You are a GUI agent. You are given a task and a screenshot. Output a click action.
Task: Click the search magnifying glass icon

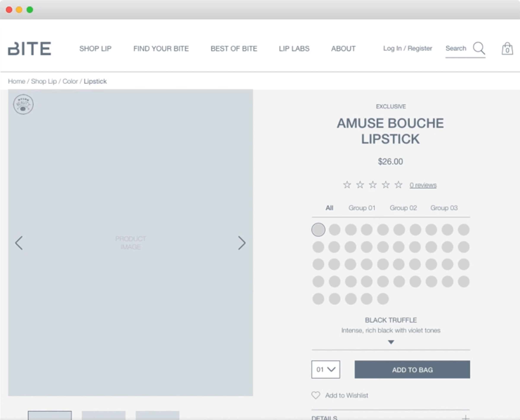(x=479, y=48)
